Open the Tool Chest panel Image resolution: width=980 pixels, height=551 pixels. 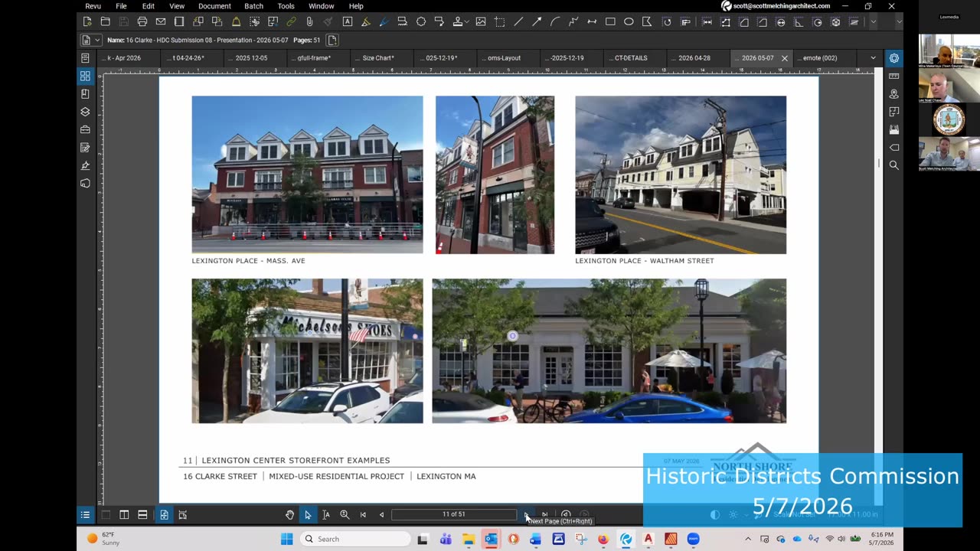coord(85,129)
